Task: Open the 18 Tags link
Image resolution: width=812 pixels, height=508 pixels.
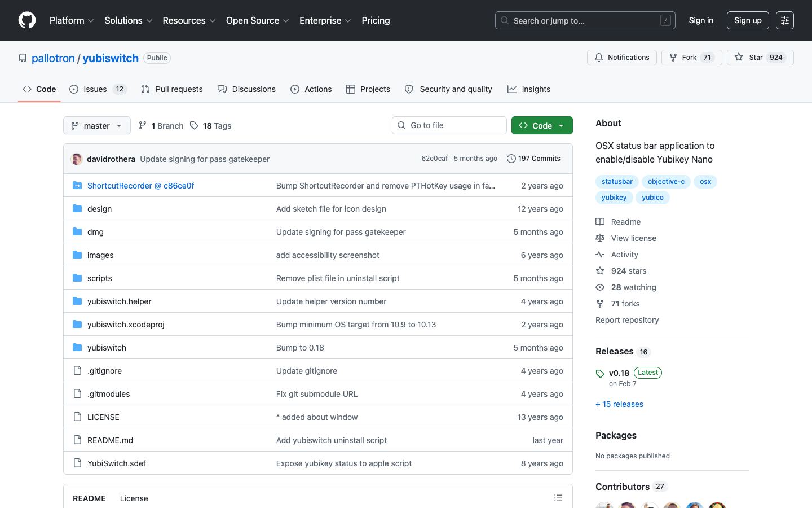Action: click(211, 126)
